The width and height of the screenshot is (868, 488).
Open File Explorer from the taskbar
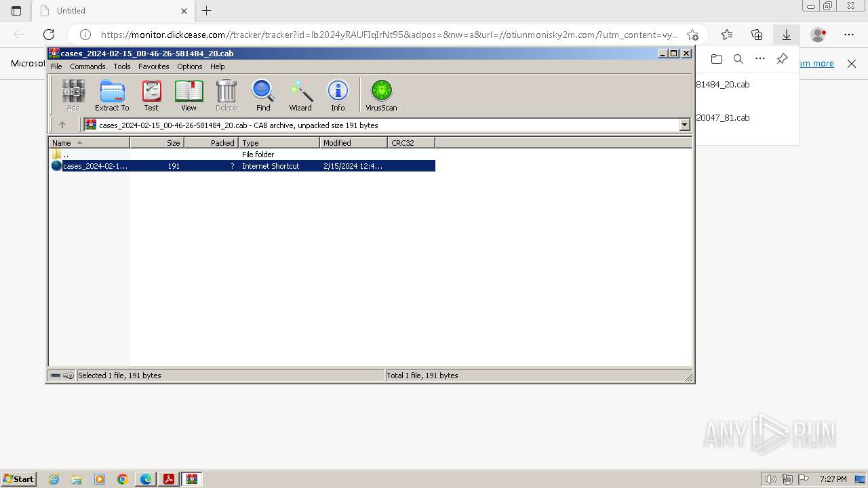point(77,479)
